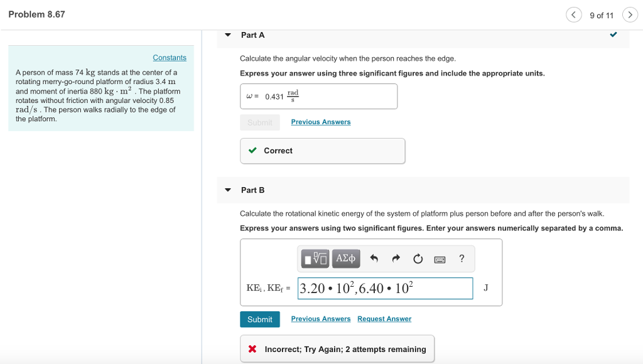
Task: Open the Constants link
Action: [x=170, y=57]
